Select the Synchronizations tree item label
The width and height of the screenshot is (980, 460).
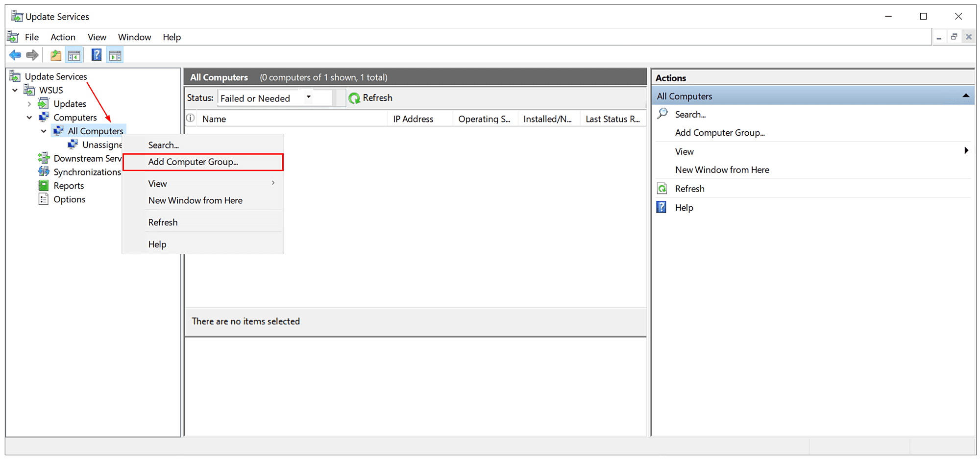click(x=87, y=172)
